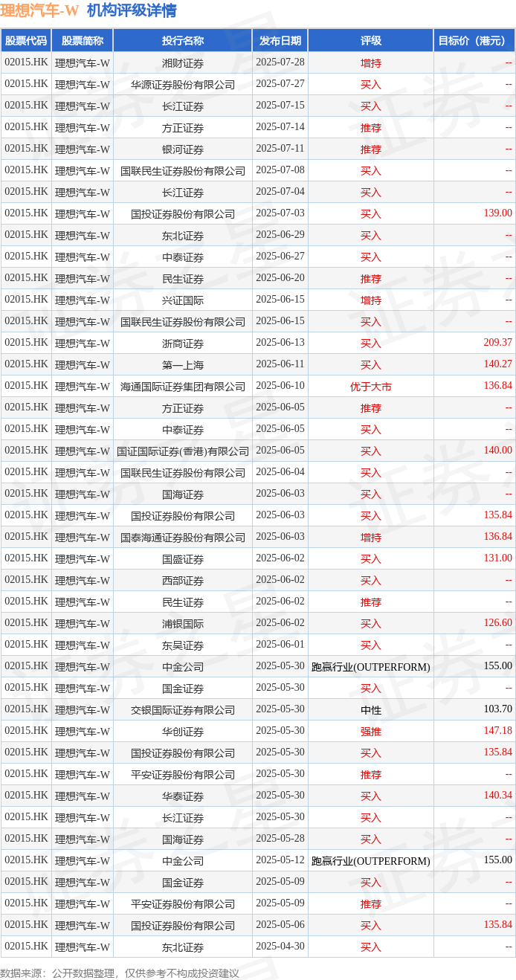
Task: Select the 第一上海 cell
Action: click(x=183, y=365)
